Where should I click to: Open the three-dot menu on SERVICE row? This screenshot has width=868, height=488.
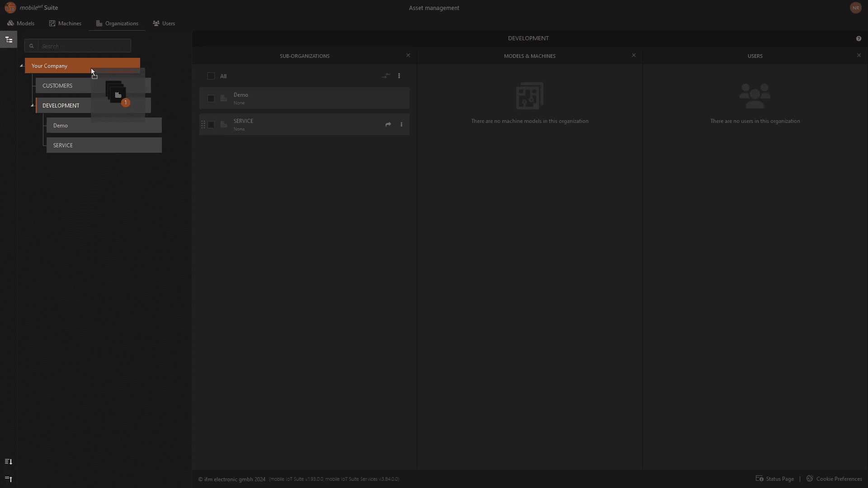pos(401,125)
